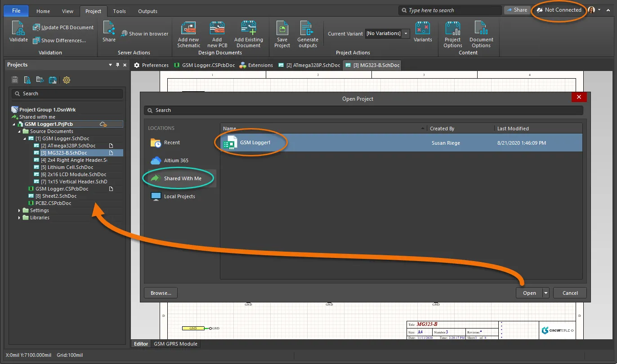Click the Validate icon in the ribbon
This screenshot has width=617, height=364.
coord(18,28)
